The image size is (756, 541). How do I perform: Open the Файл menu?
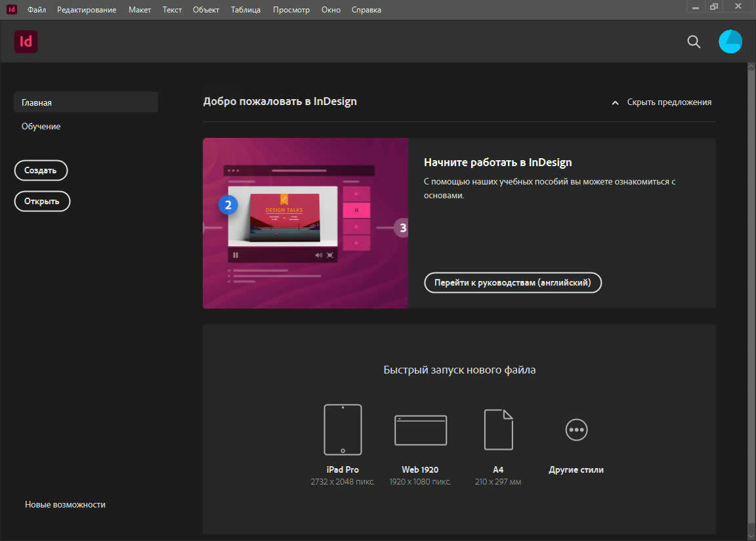click(x=37, y=10)
